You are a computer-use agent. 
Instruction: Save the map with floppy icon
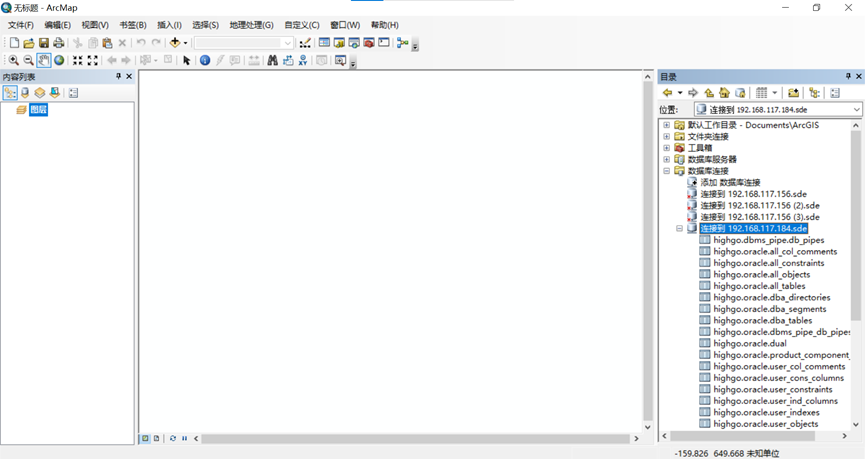point(44,43)
